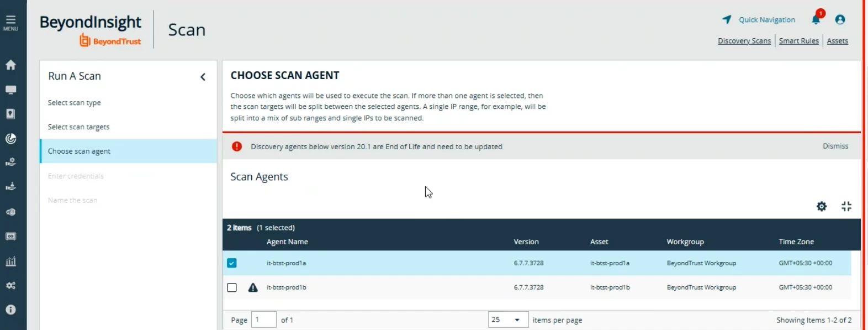Image resolution: width=868 pixels, height=330 pixels.
Task: Go to Home via the house icon
Action: pos(10,65)
